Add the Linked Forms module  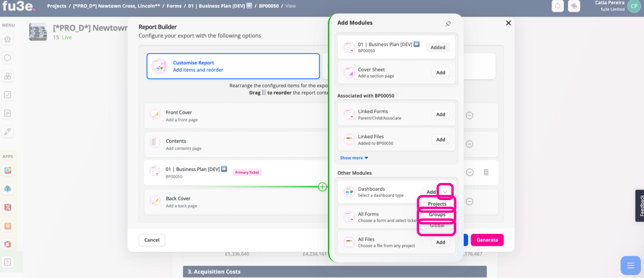[441, 114]
